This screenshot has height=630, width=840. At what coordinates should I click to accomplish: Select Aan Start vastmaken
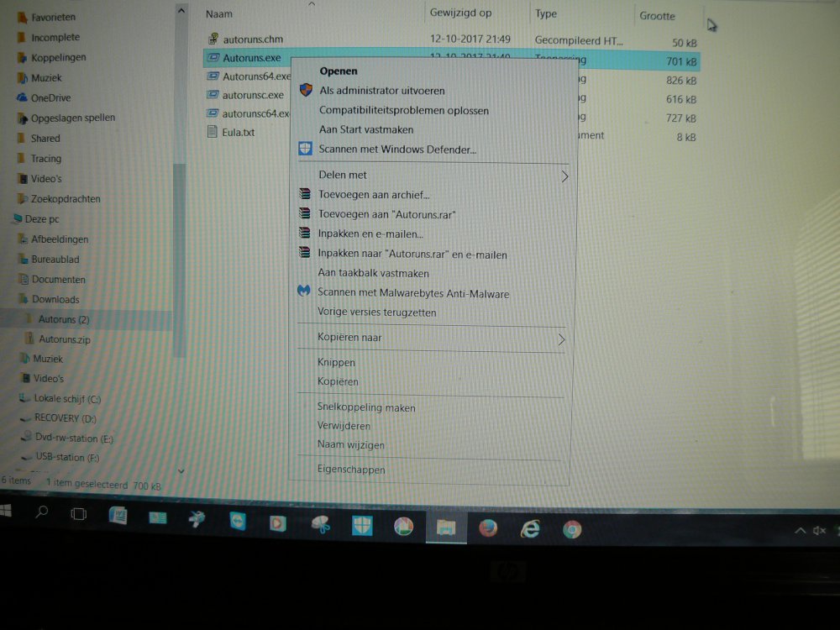[x=366, y=129]
